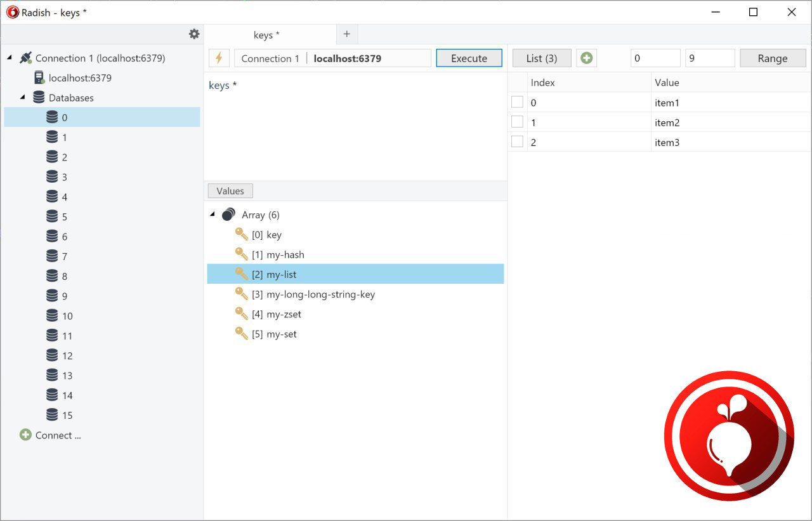Image resolution: width=812 pixels, height=521 pixels.
Task: Select the database 2 icon
Action: point(52,157)
